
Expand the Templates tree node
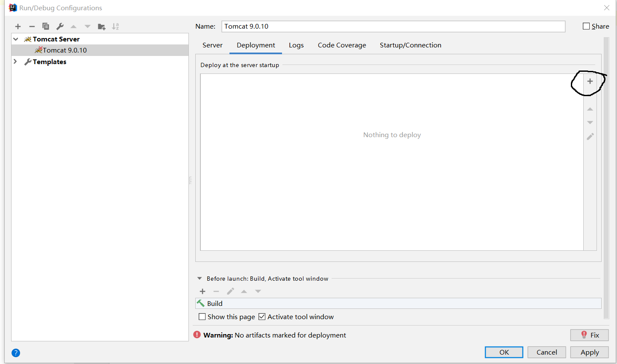(x=15, y=62)
